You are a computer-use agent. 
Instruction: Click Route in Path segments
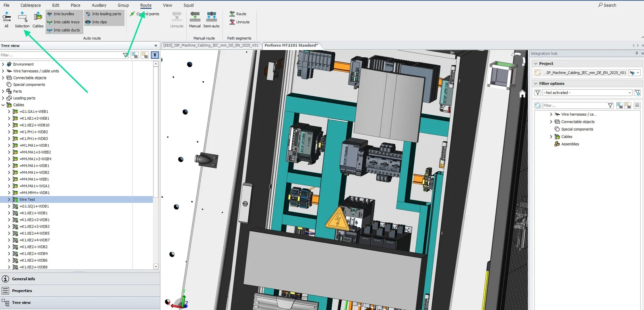point(238,14)
